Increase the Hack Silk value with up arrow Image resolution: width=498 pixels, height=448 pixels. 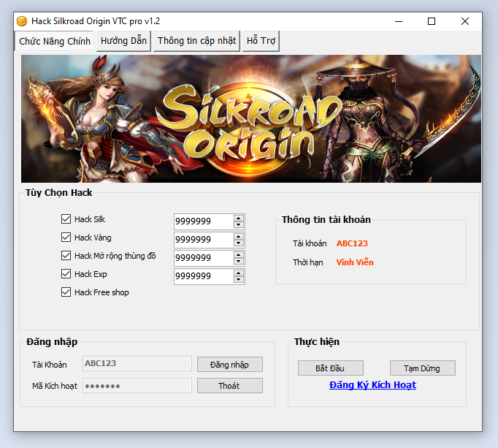(239, 218)
